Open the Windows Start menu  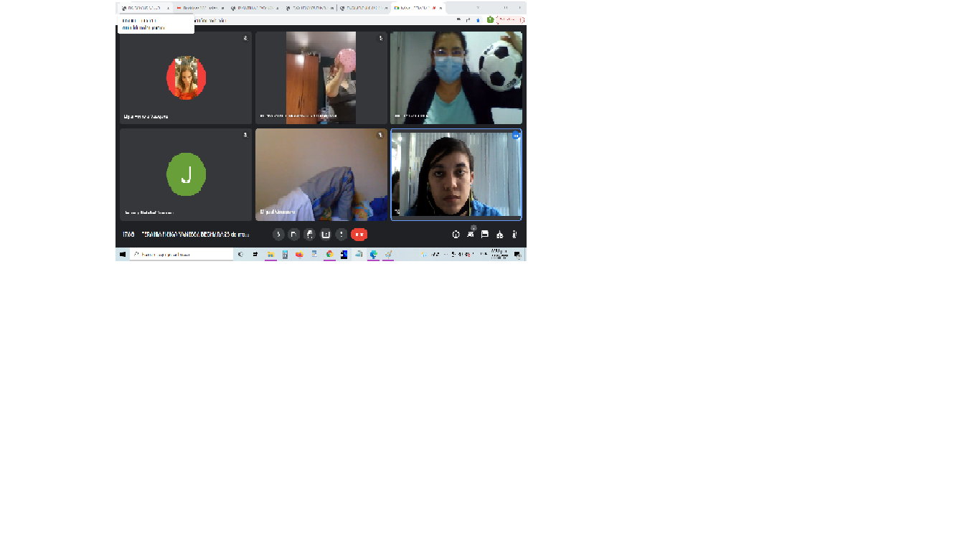coord(123,255)
